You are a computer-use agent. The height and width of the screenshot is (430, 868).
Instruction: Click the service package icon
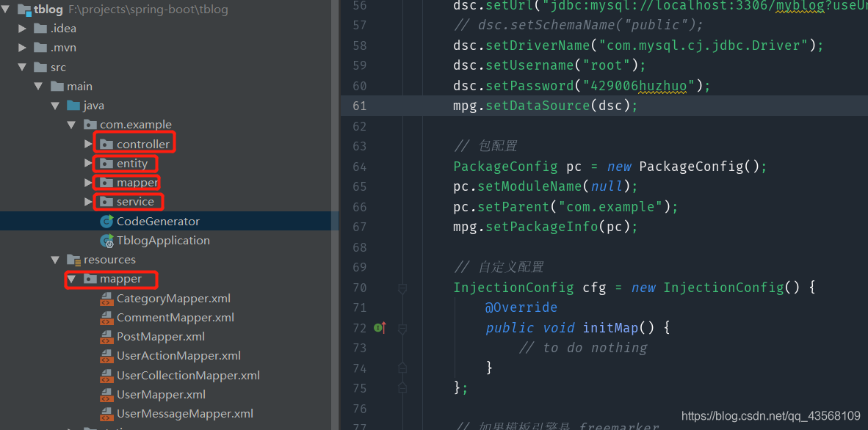[x=105, y=202]
